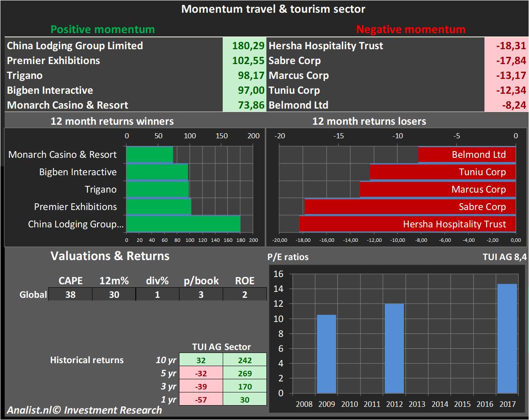The width and height of the screenshot is (529, 420).
Task: Select the 10 yr TUI AG return cell
Action: point(201,360)
